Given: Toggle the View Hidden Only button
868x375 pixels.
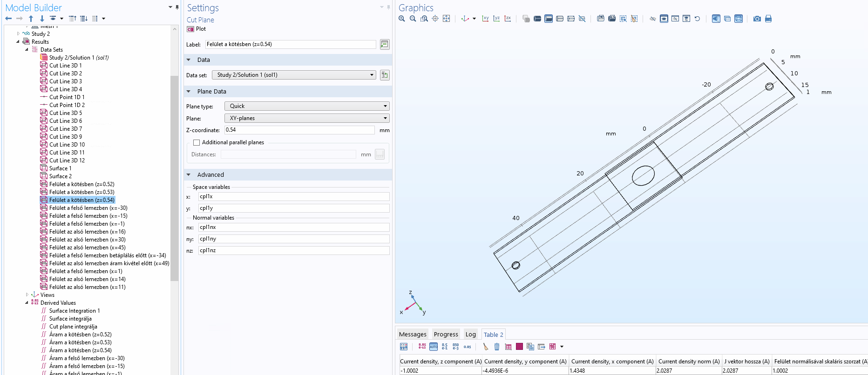Looking at the screenshot, I should click(x=675, y=19).
